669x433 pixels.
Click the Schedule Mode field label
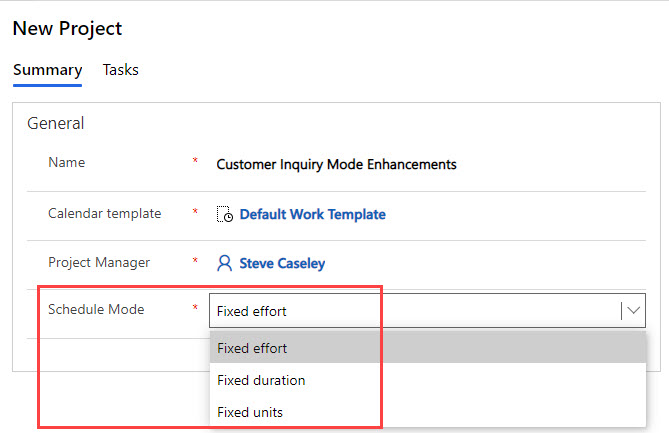(x=96, y=309)
